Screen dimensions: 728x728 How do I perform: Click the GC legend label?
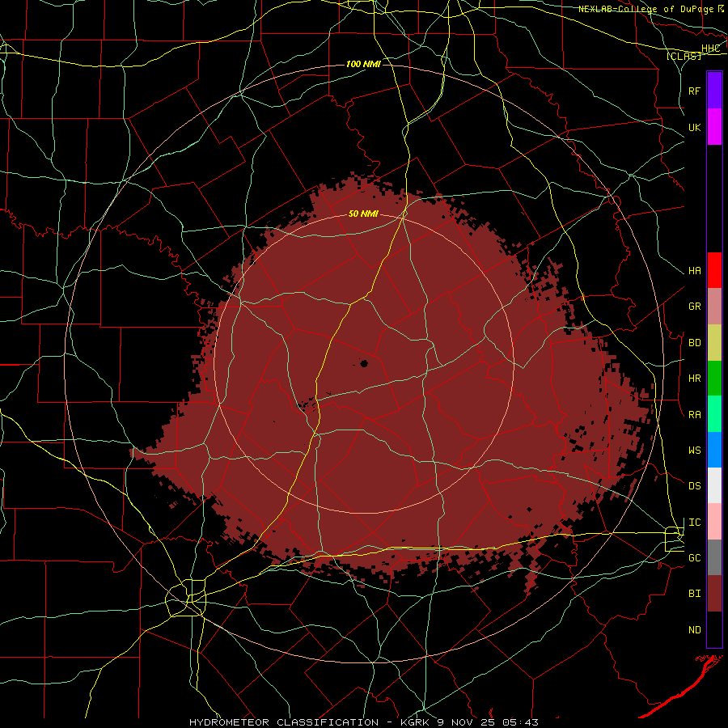coord(695,558)
